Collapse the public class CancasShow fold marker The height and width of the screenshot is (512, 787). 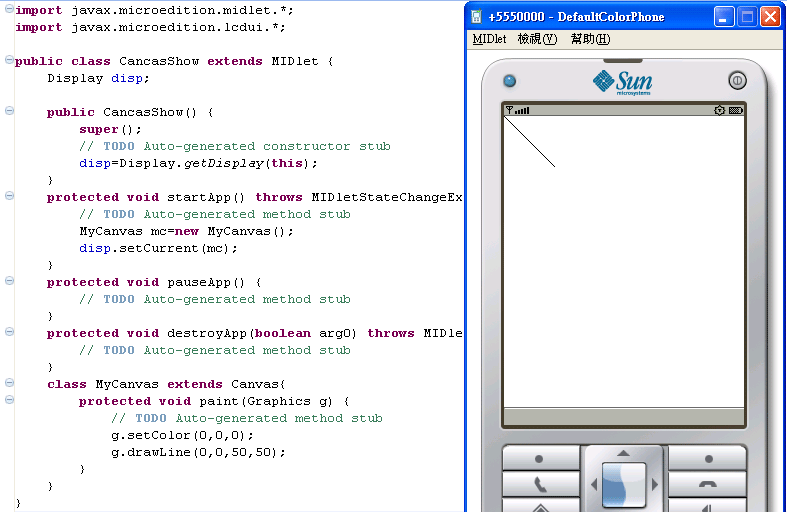tap(9, 60)
